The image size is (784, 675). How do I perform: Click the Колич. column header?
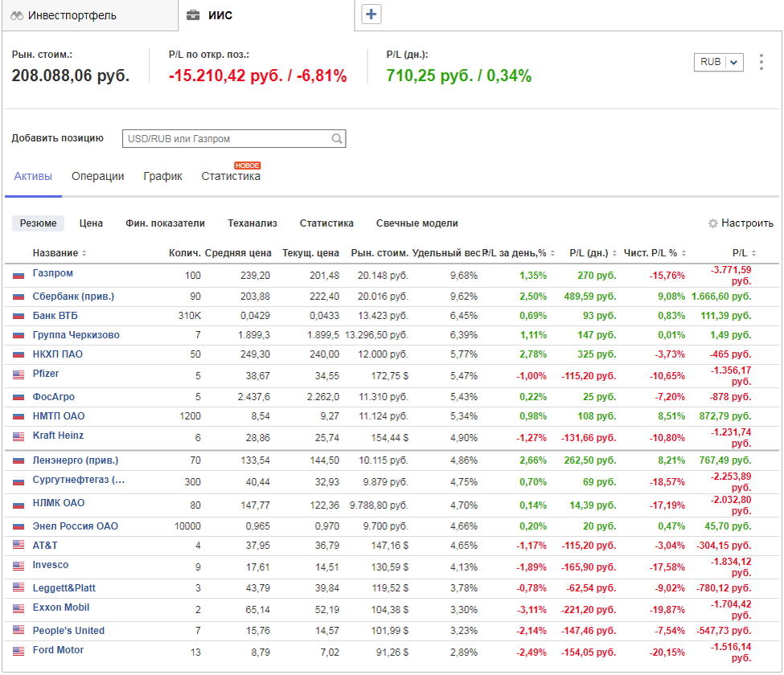tap(184, 253)
